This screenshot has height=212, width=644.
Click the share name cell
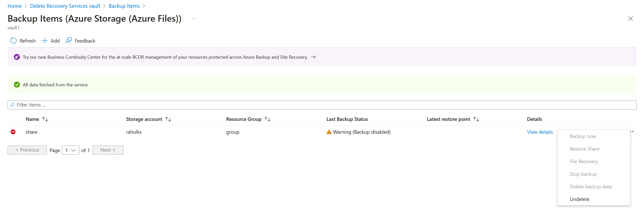click(x=31, y=132)
